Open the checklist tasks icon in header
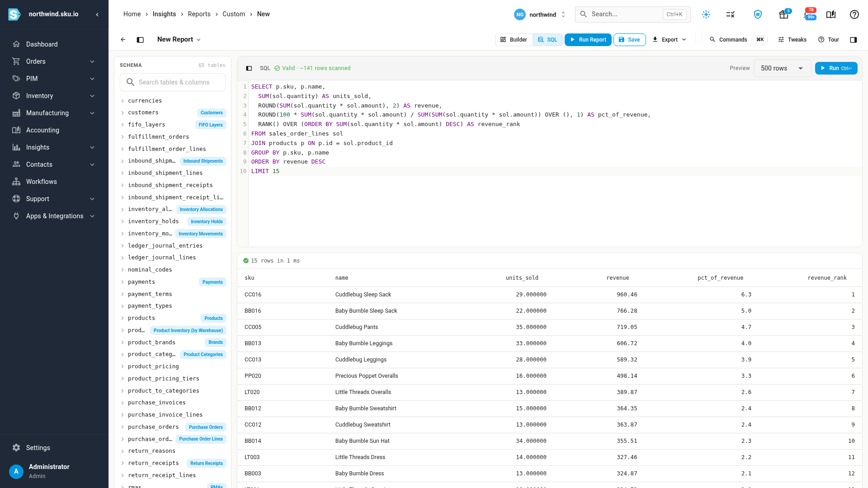Image resolution: width=868 pixels, height=488 pixels. (x=731, y=14)
